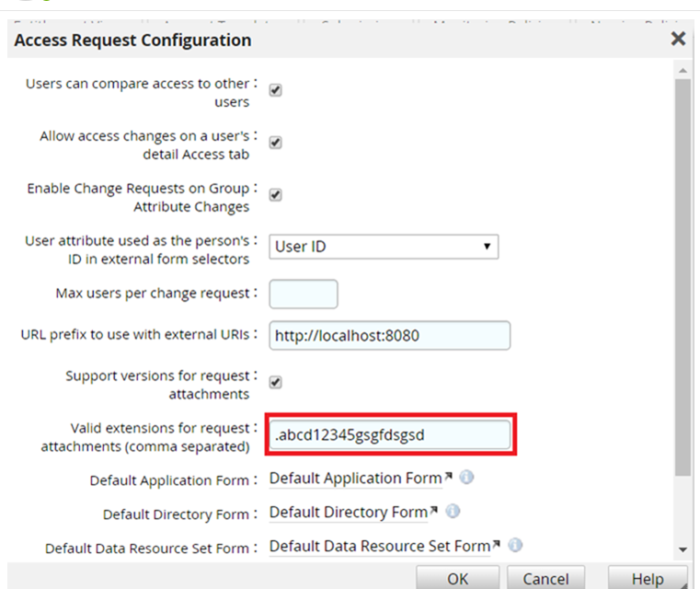Disable Change Requests on Group Attribute Changes
700x589 pixels.
[x=275, y=195]
